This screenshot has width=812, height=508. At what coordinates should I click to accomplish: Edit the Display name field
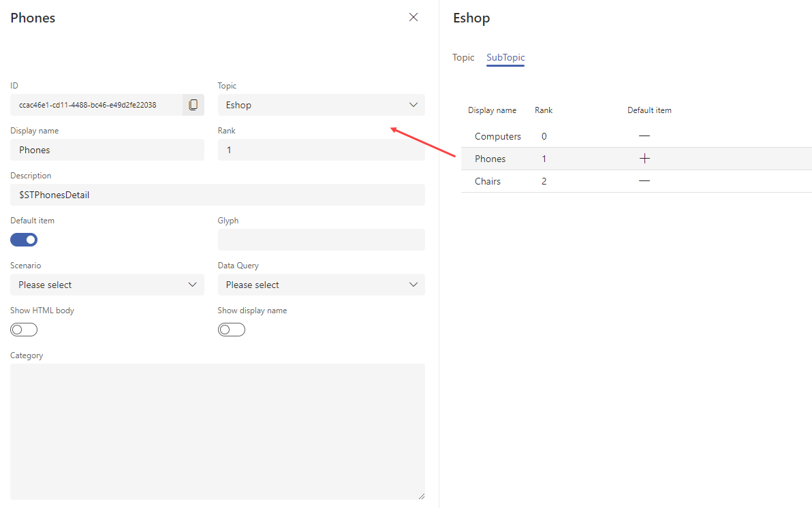(107, 150)
